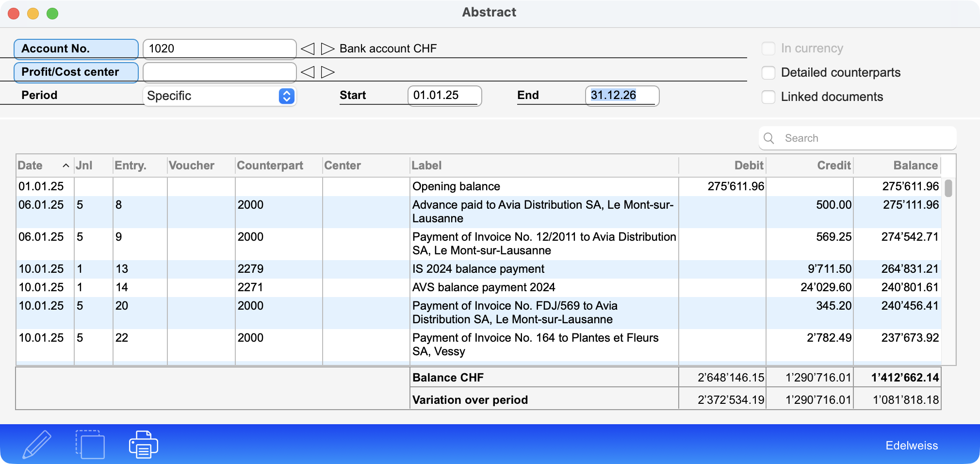Click the search magnifier icon
Image resolution: width=980 pixels, height=464 pixels.
(769, 138)
